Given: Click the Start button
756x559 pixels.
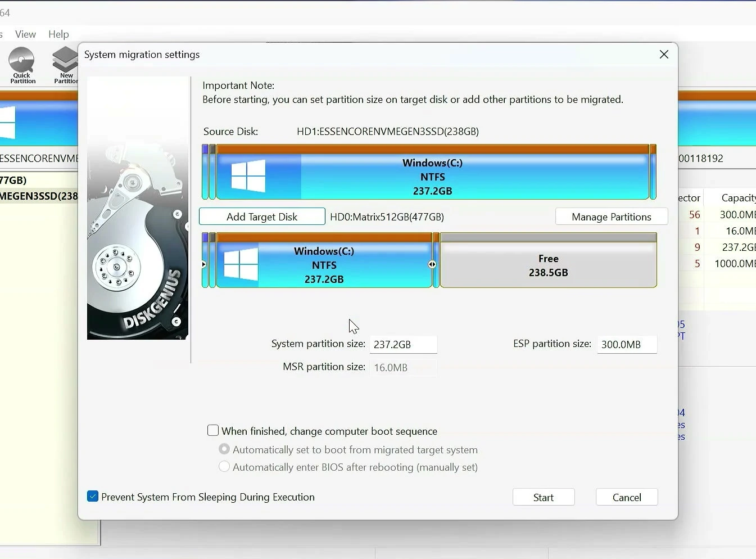Looking at the screenshot, I should 544,497.
